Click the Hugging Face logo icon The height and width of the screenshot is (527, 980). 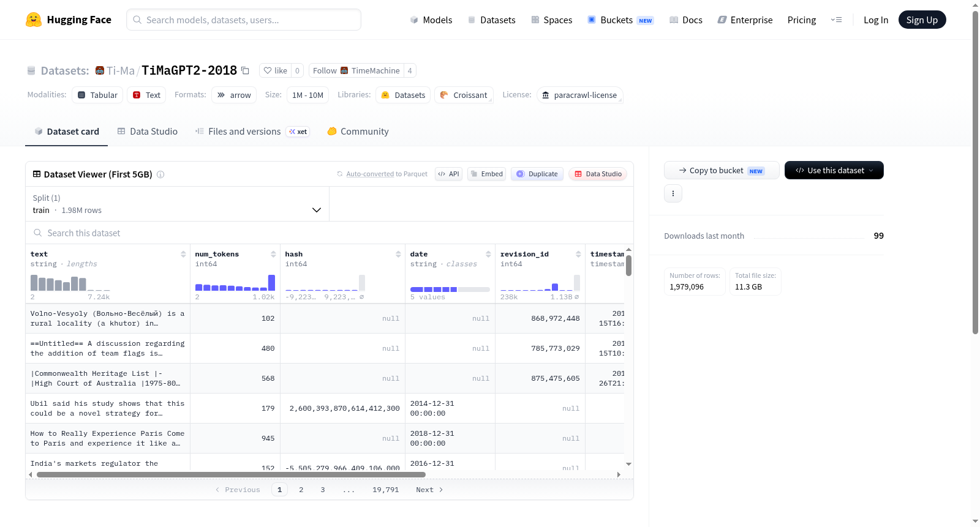pos(34,20)
